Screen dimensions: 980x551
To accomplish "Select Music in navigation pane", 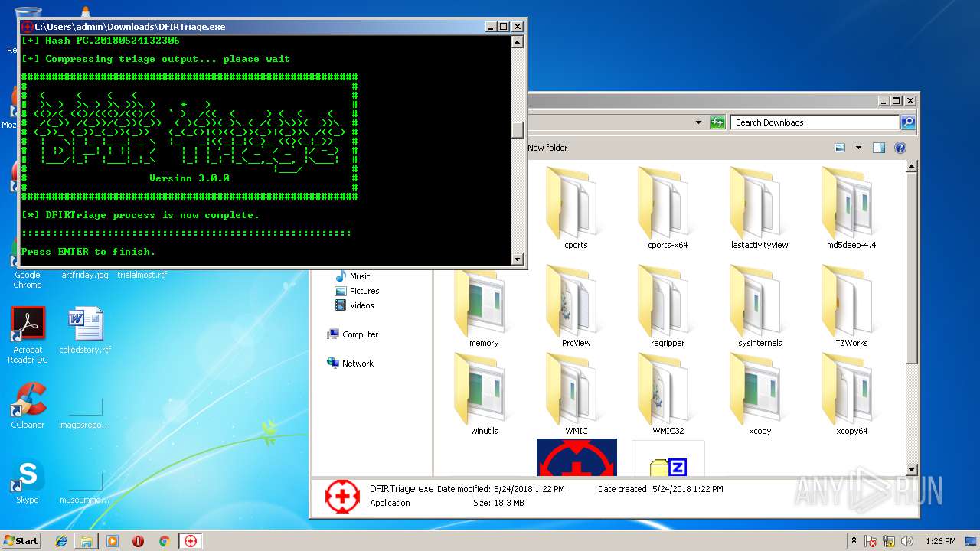I will pos(352,276).
